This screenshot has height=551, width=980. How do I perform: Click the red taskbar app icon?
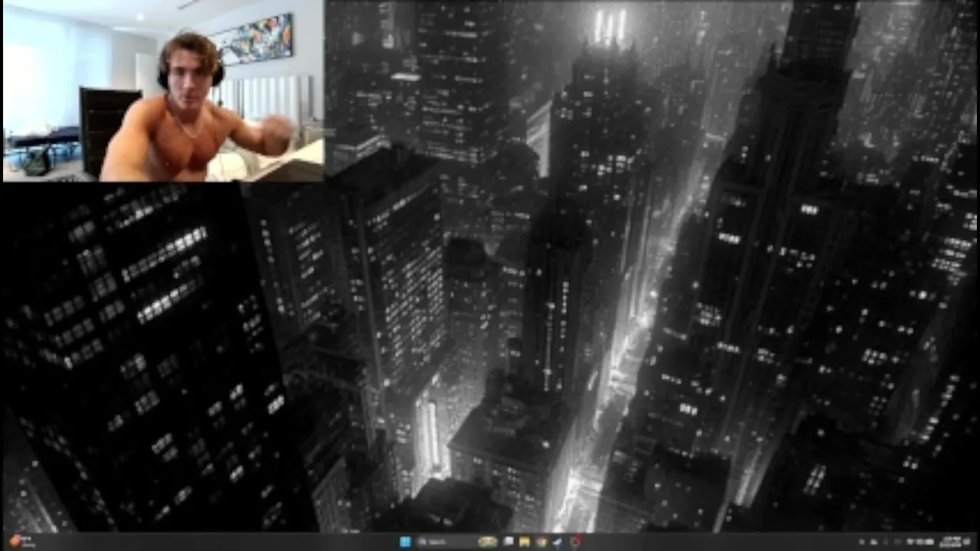pyautogui.click(x=577, y=541)
